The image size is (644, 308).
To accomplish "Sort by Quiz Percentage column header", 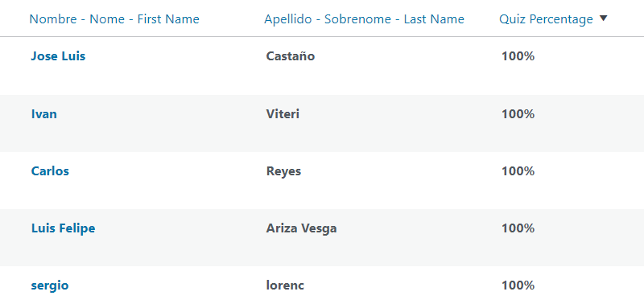I will point(553,18).
